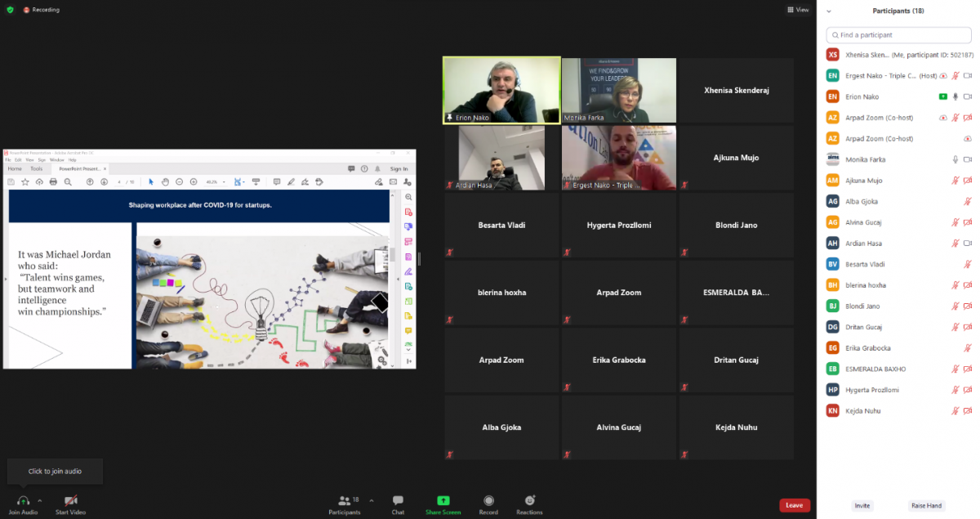Click the green encryption shield icon

point(10,10)
